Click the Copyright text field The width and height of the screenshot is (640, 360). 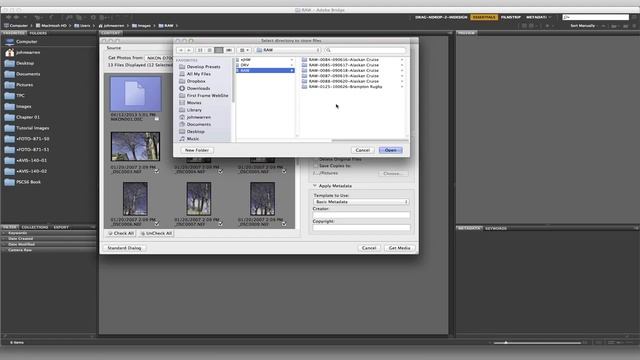361,227
